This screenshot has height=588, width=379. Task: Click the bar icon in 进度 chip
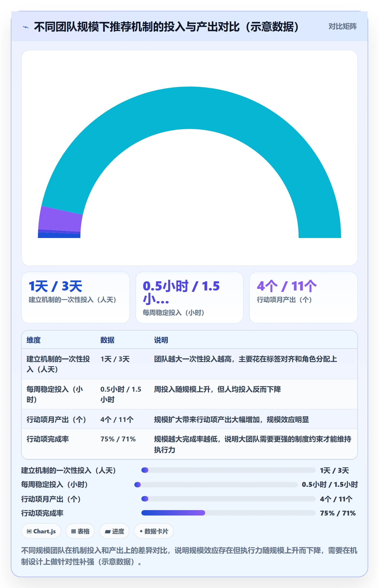point(108,532)
